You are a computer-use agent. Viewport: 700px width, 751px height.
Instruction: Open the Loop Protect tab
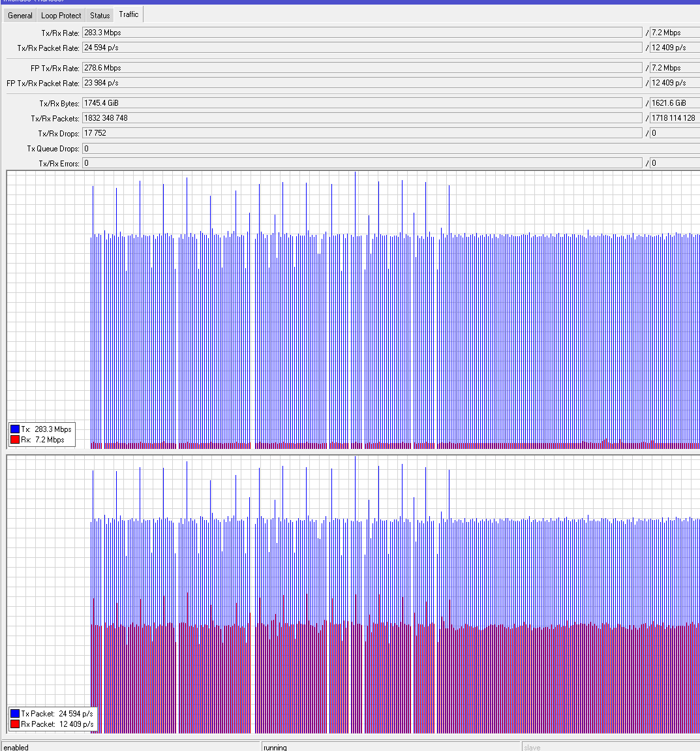click(x=61, y=15)
